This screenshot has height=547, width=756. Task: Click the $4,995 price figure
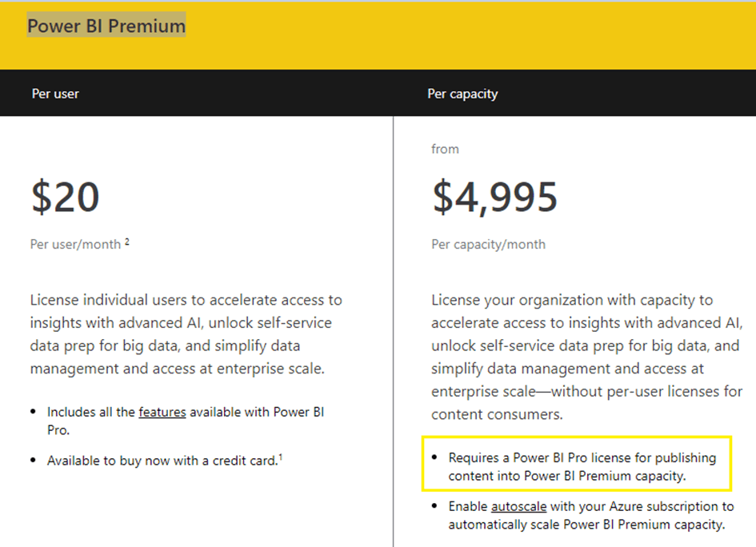tap(494, 197)
